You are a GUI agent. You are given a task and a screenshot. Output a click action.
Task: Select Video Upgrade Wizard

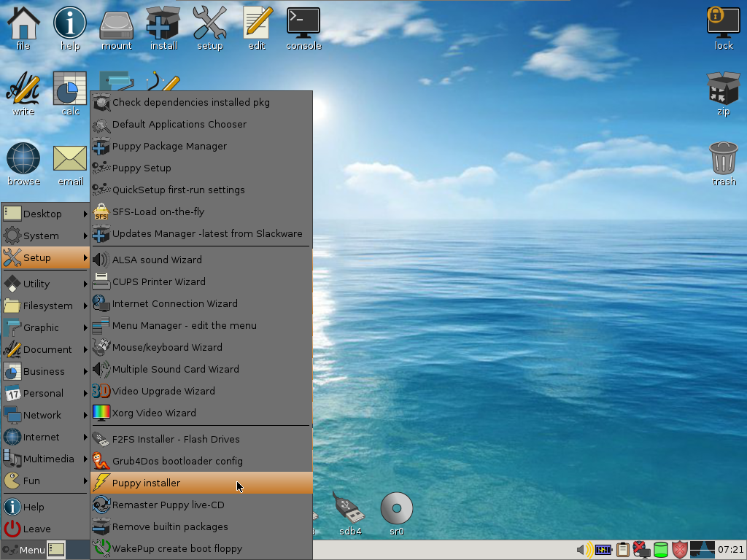[x=201, y=392]
